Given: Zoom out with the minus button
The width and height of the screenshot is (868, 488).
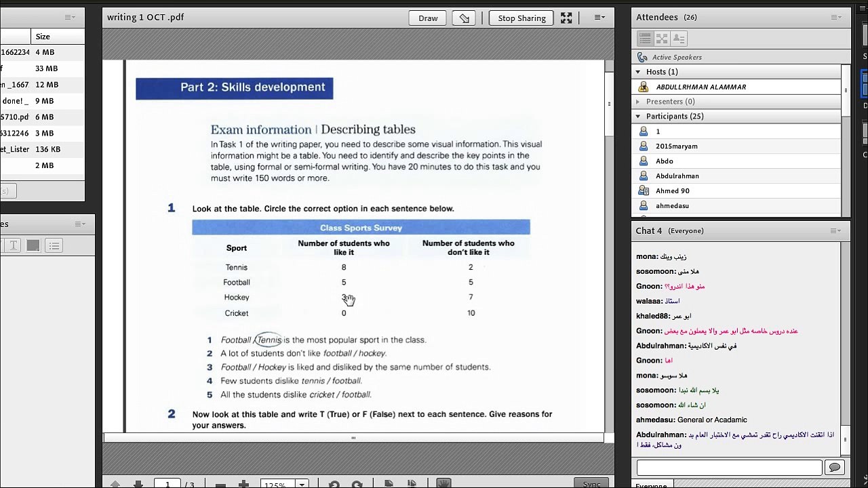Looking at the screenshot, I should (220, 484).
